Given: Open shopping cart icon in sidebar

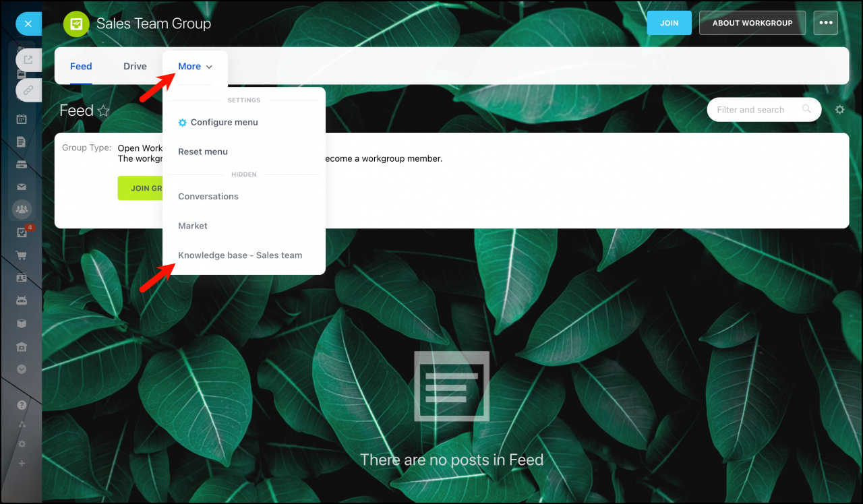Looking at the screenshot, I should pos(22,255).
